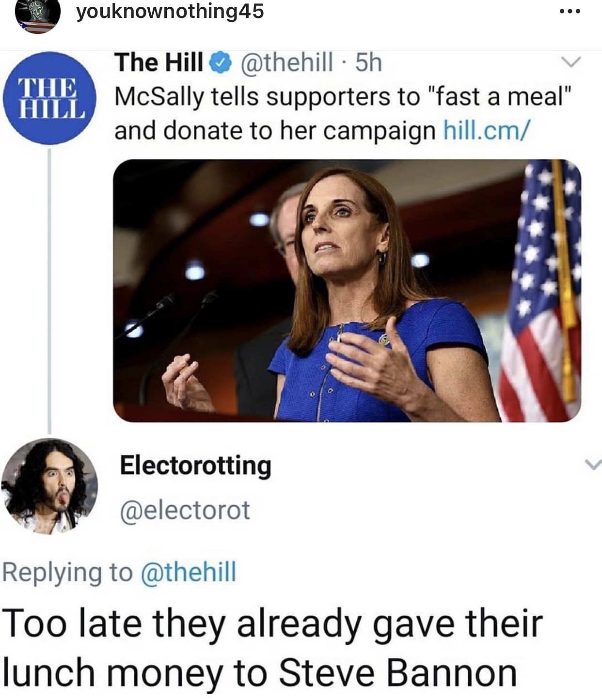The image size is (602, 700).
Task: Click the McSally headline tweet text
Action: coord(344,113)
